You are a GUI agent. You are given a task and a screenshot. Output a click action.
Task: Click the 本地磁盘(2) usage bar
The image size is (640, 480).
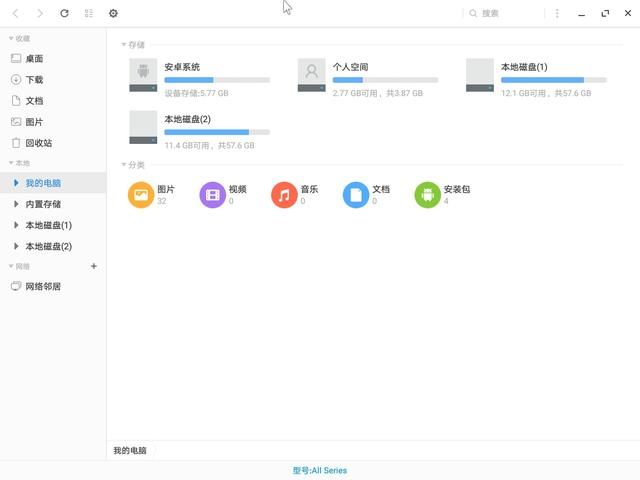217,132
